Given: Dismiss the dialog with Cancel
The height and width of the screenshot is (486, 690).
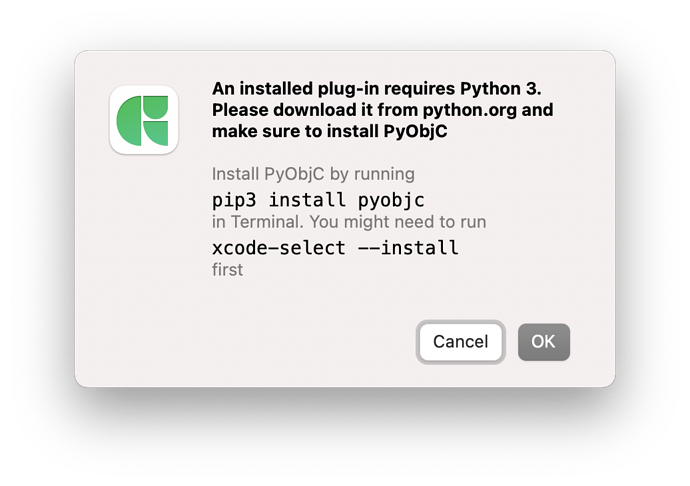Looking at the screenshot, I should [460, 342].
